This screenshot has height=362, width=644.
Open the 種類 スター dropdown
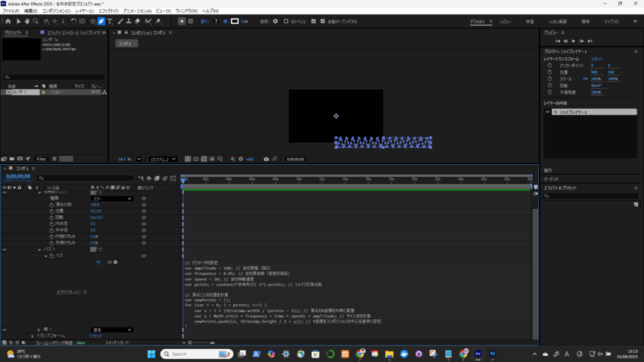[x=112, y=199]
